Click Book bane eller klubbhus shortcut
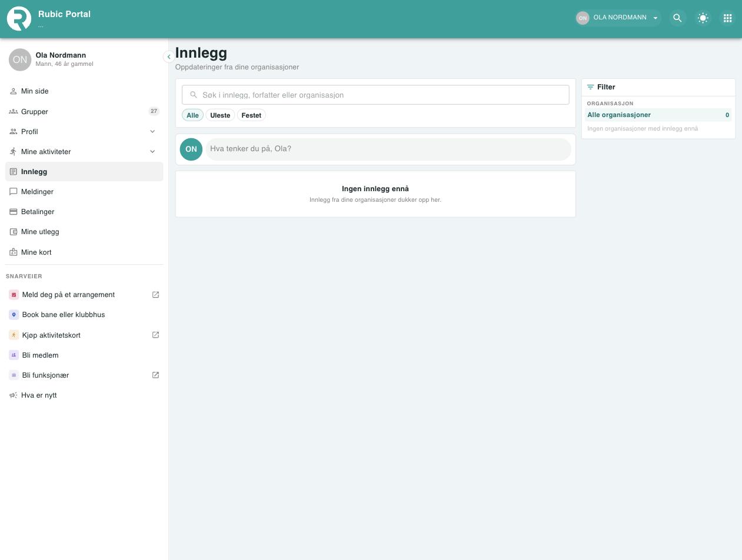742x560 pixels. point(84,315)
